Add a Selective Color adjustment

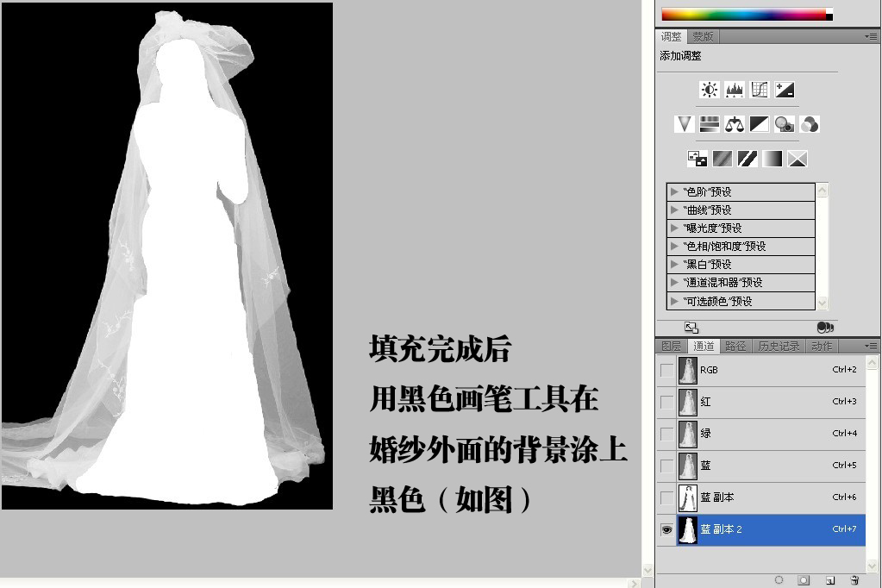[798, 159]
